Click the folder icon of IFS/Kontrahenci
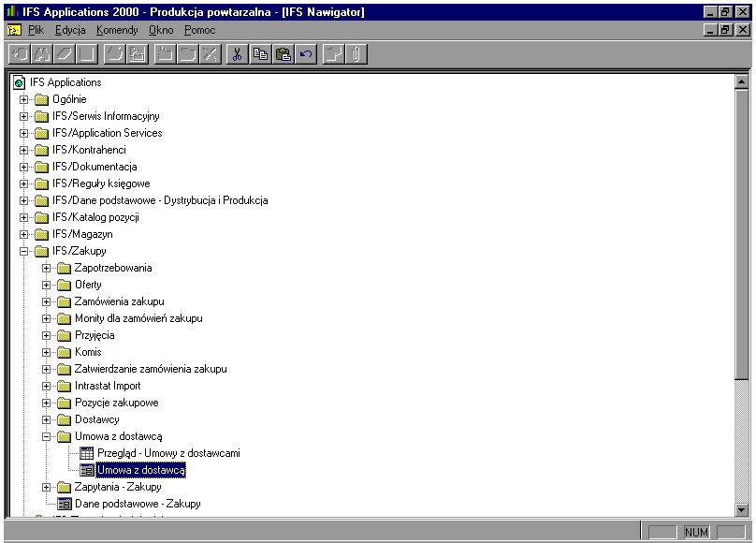Screen dimensions: 756x543 coord(41,150)
